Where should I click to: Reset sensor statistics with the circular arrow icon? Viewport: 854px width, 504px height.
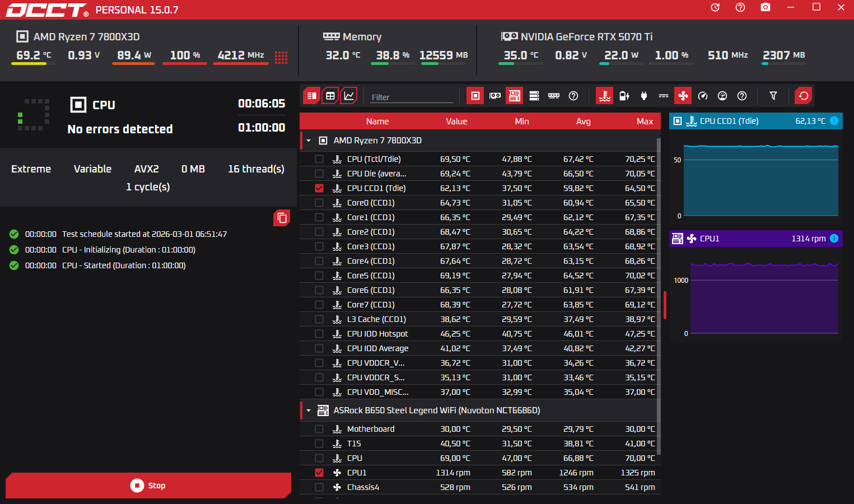[804, 96]
